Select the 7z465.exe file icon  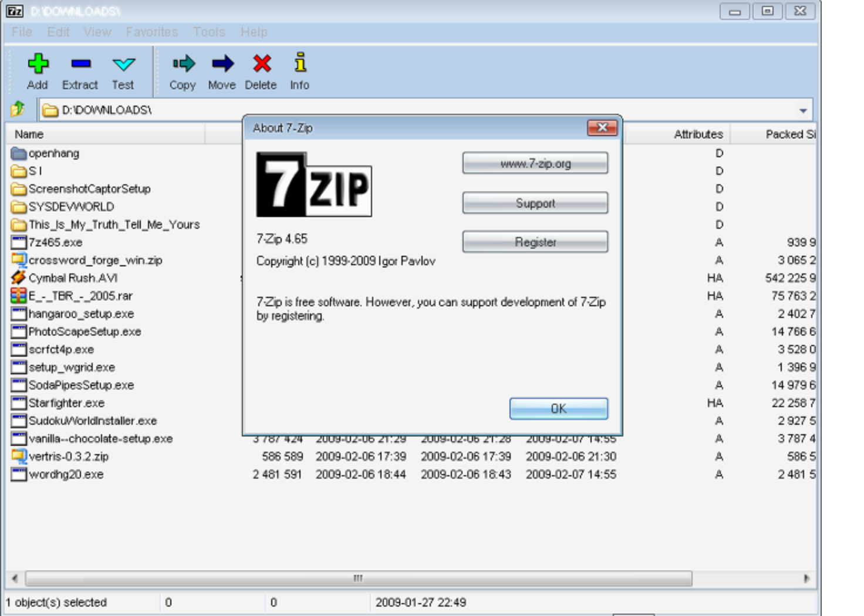[x=19, y=242]
